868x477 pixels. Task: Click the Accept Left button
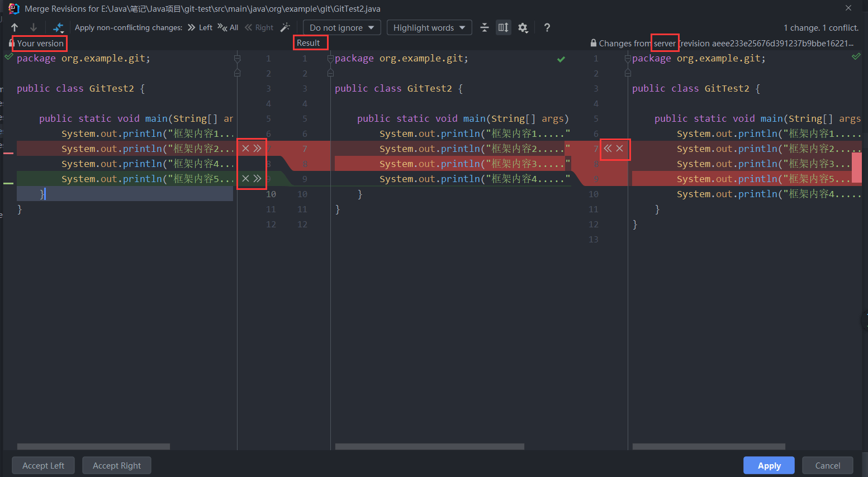(x=44, y=465)
